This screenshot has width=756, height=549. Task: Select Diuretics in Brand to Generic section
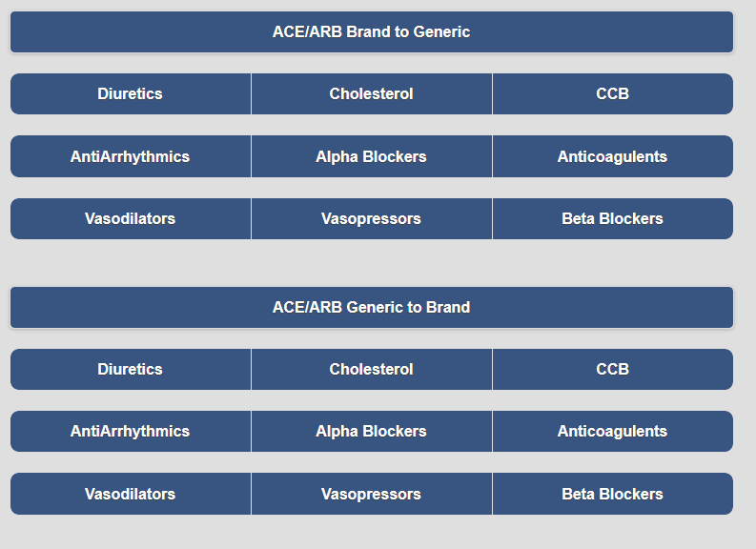(131, 94)
